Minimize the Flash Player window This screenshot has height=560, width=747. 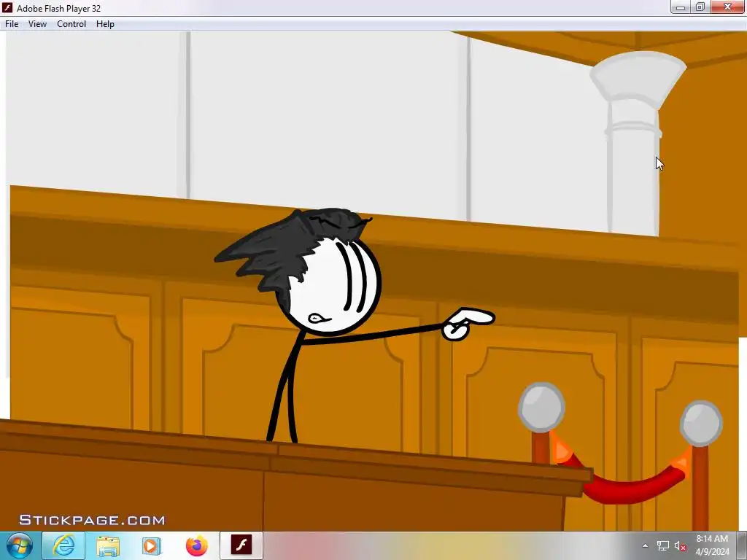click(x=681, y=7)
